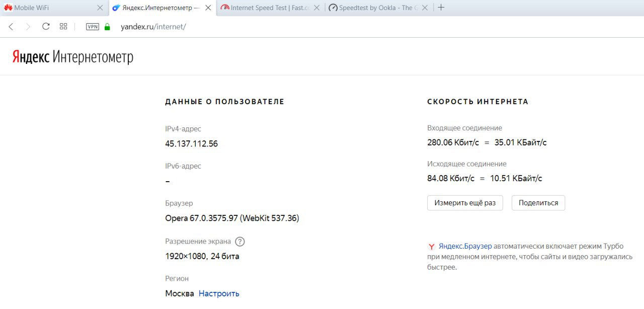Click the Ookla speedometer favicon
The height and width of the screenshot is (309, 644).
coord(333,8)
